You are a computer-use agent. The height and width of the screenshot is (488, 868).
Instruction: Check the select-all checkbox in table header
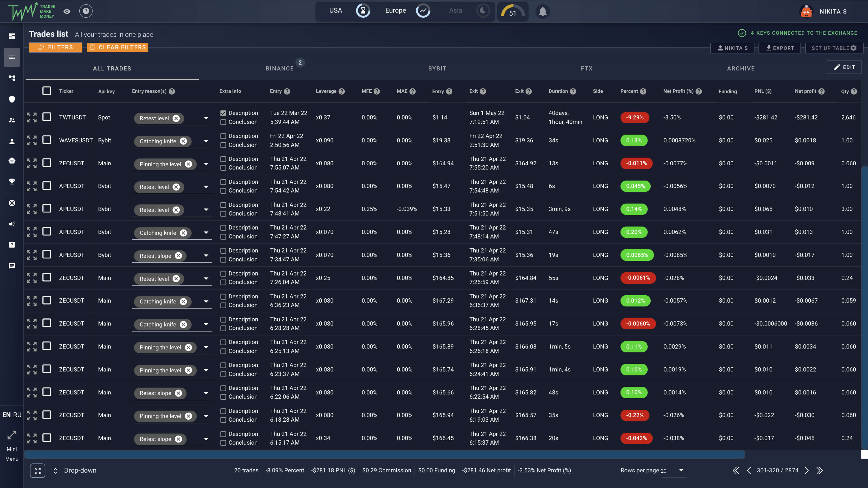(x=47, y=91)
